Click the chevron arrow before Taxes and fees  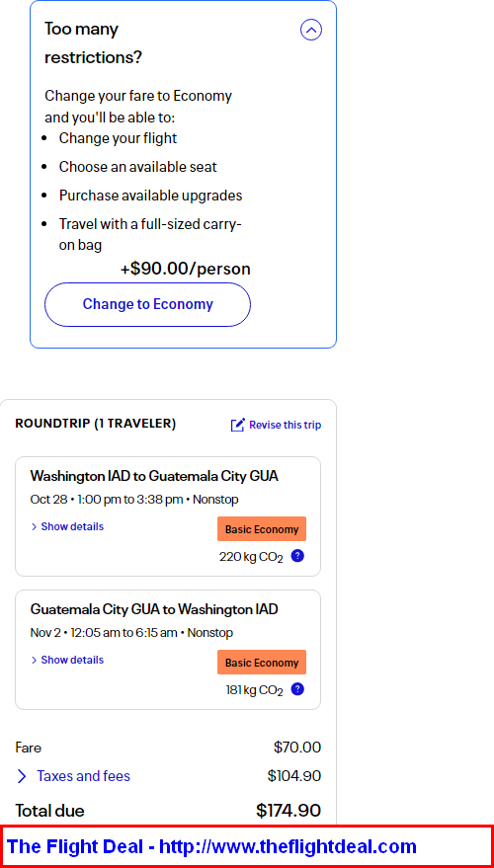tap(22, 776)
